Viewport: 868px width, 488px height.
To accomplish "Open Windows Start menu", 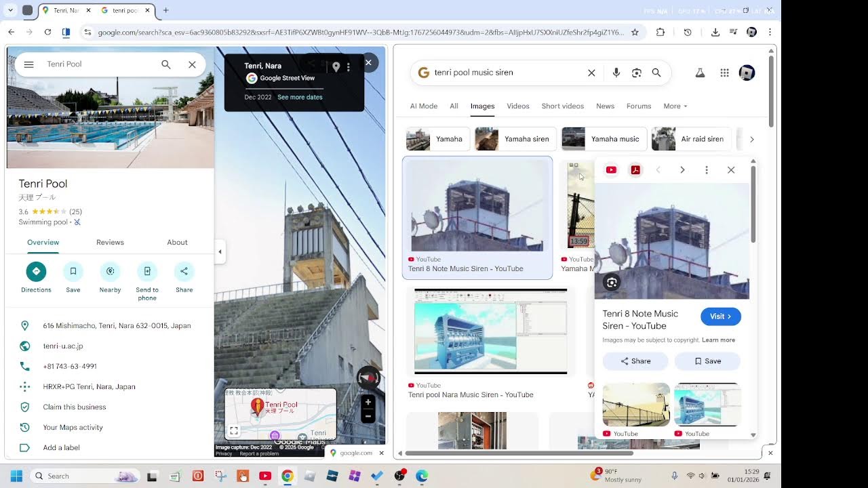I will [16, 476].
